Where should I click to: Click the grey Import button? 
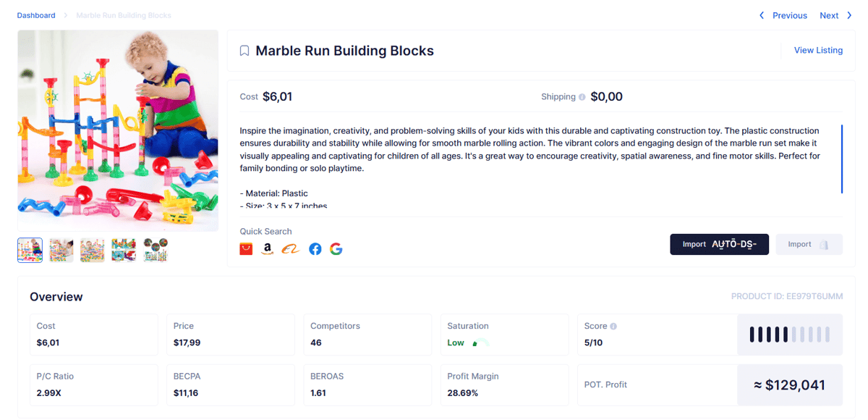coord(809,245)
